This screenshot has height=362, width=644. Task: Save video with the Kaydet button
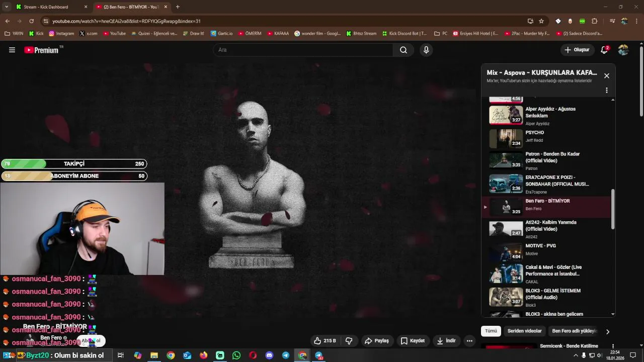(413, 340)
